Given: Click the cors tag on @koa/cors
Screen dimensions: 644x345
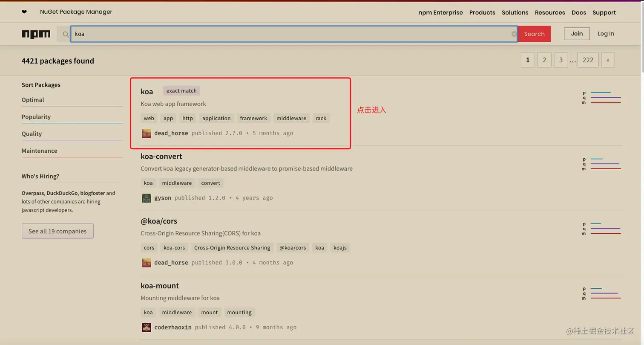Looking at the screenshot, I should [149, 248].
